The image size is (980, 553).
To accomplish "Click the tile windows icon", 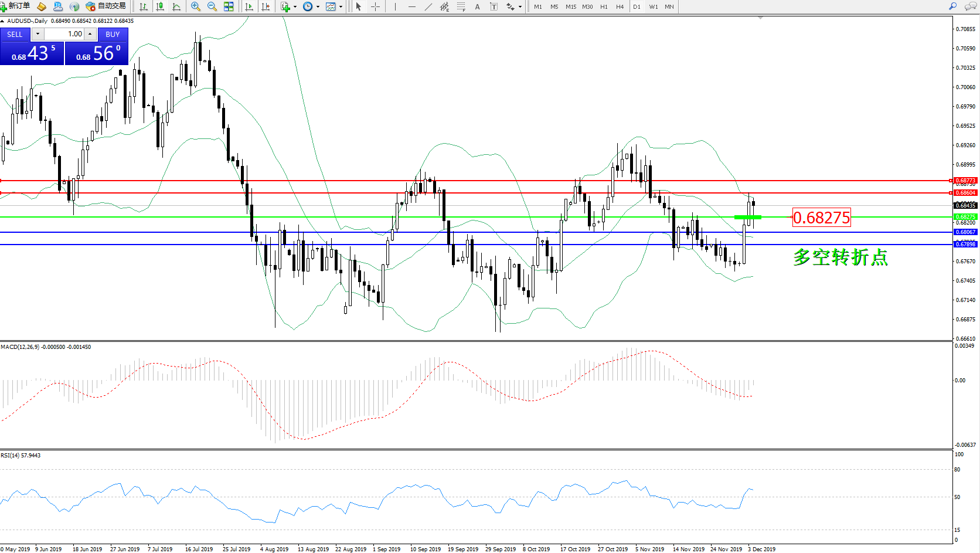I will (x=229, y=6).
